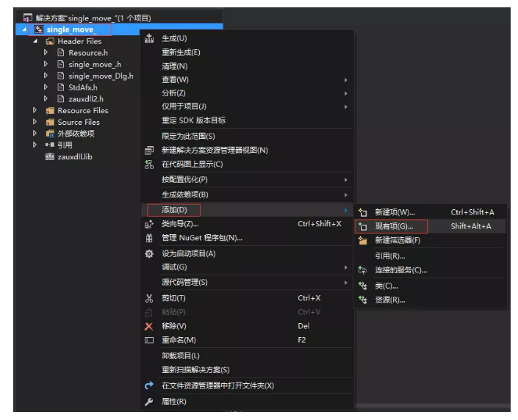Click the open folder in explorer arrow icon
Viewport: 518px width, 420px height.
click(x=149, y=385)
